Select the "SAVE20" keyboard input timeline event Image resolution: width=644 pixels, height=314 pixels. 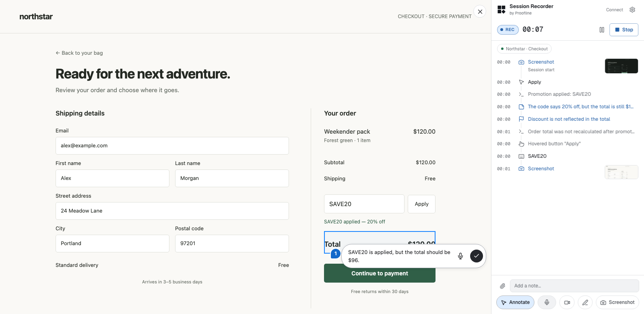coord(537,156)
